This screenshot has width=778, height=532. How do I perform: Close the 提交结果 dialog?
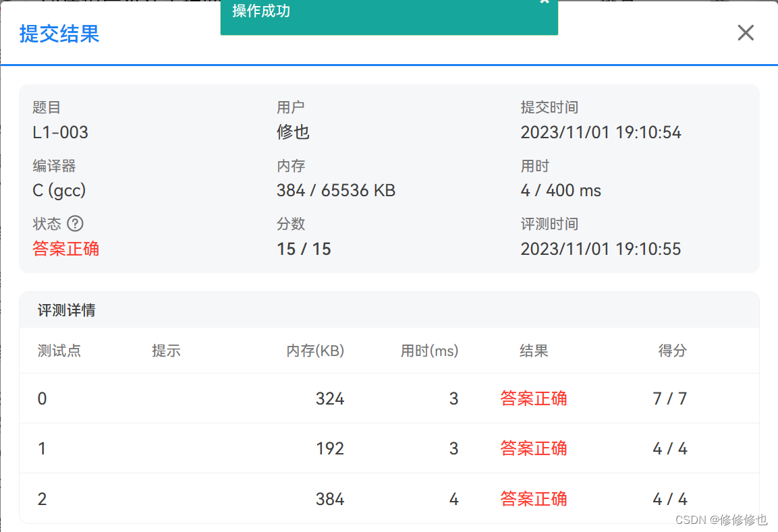tap(745, 33)
